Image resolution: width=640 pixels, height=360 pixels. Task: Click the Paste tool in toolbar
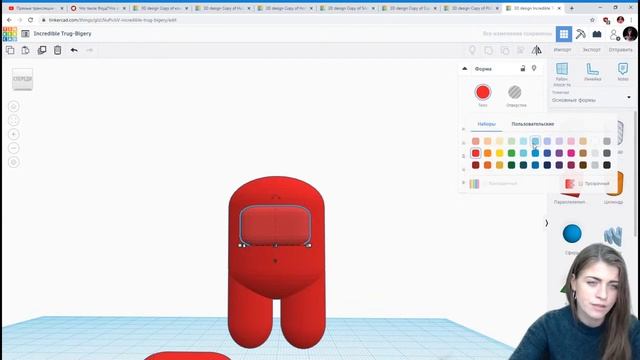click(25, 50)
